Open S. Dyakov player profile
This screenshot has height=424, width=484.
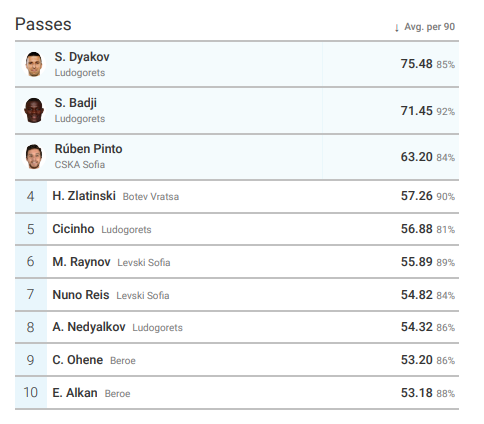click(82, 57)
